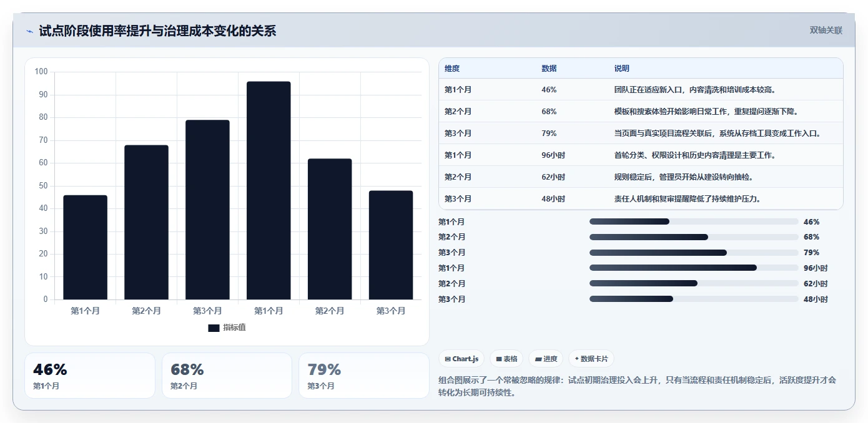Screen dimensions: 868x423
Task: Click the title 试点阶段使用率提升与治理成本变化的关系
Action: pyautogui.click(x=157, y=31)
